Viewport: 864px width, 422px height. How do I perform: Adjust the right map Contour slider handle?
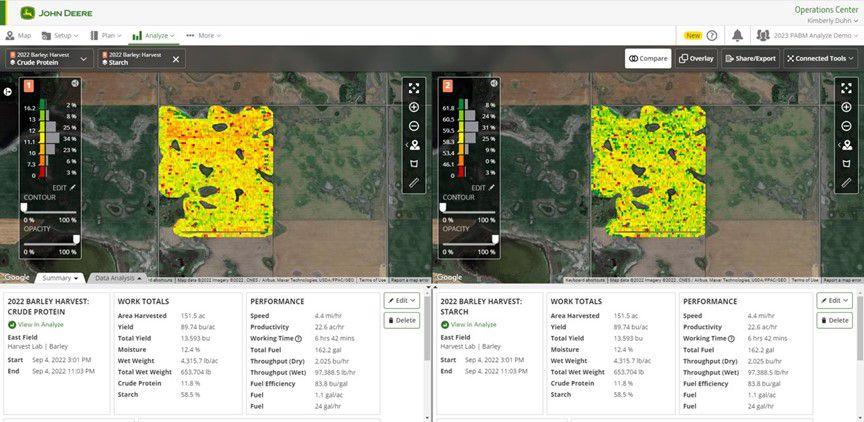coord(442,207)
